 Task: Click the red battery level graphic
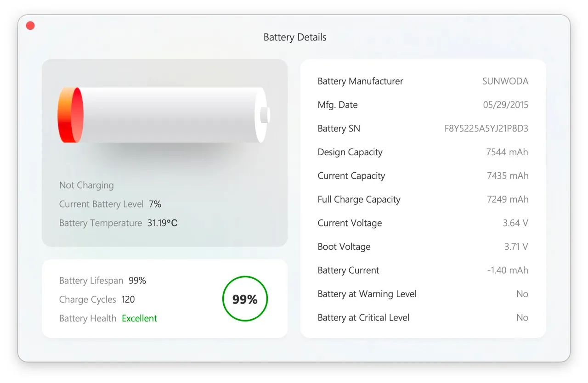click(70, 115)
